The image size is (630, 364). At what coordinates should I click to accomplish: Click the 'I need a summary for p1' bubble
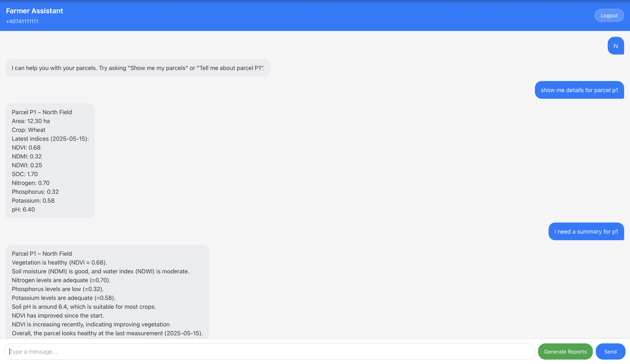[x=586, y=232]
